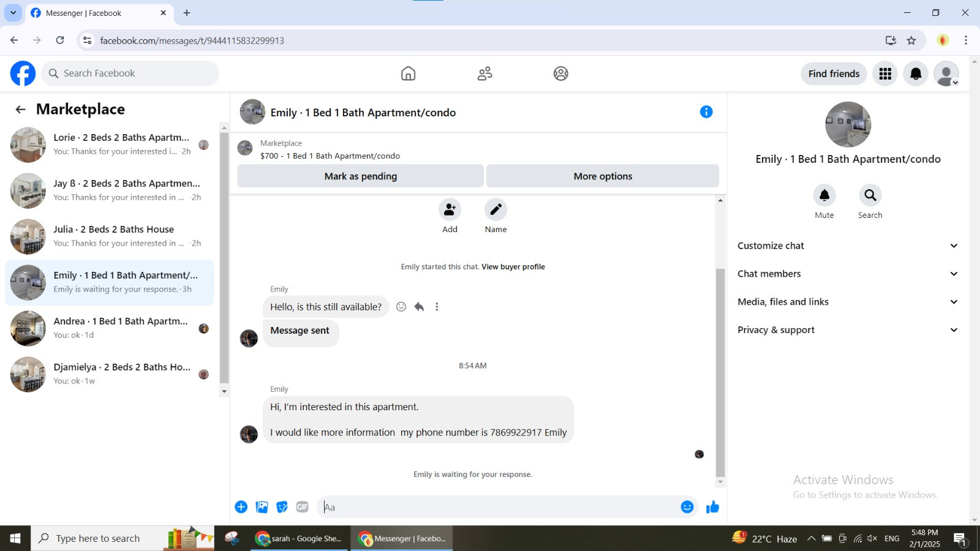Expand Media, files and links section
Viewport: 980px width, 551px height.
(x=848, y=302)
